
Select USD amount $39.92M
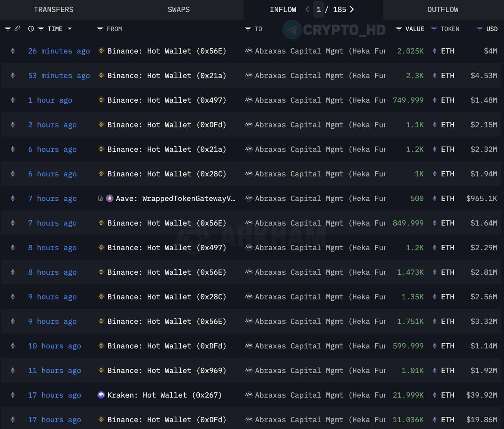point(482,395)
